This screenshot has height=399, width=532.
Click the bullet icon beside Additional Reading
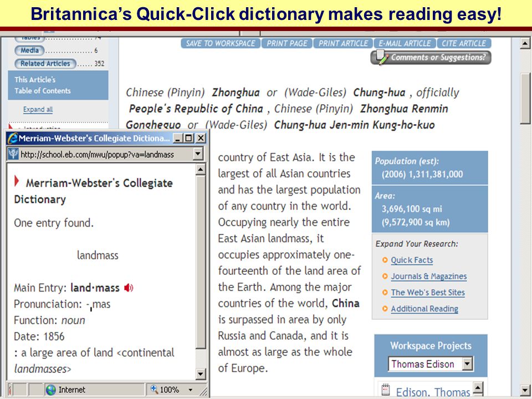pos(385,309)
